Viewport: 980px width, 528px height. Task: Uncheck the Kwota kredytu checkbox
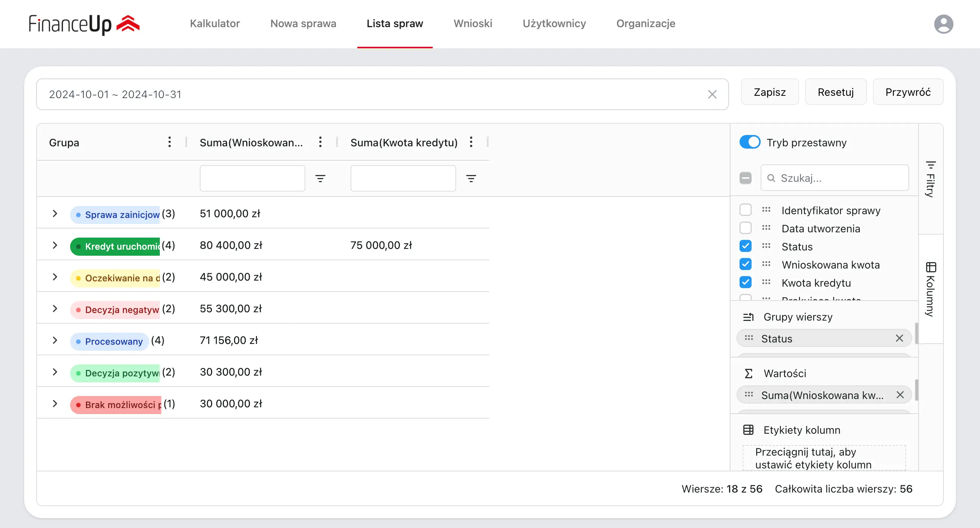[x=745, y=282]
